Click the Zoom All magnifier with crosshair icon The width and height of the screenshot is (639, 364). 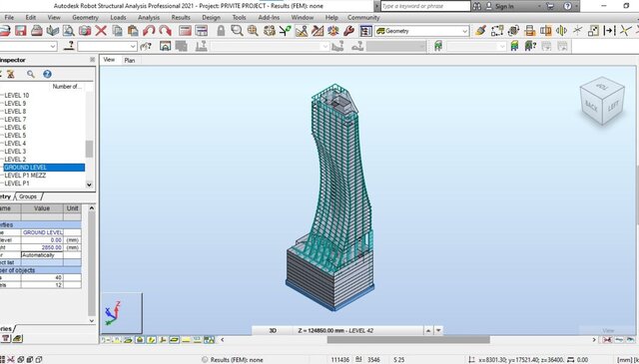[x=253, y=31]
